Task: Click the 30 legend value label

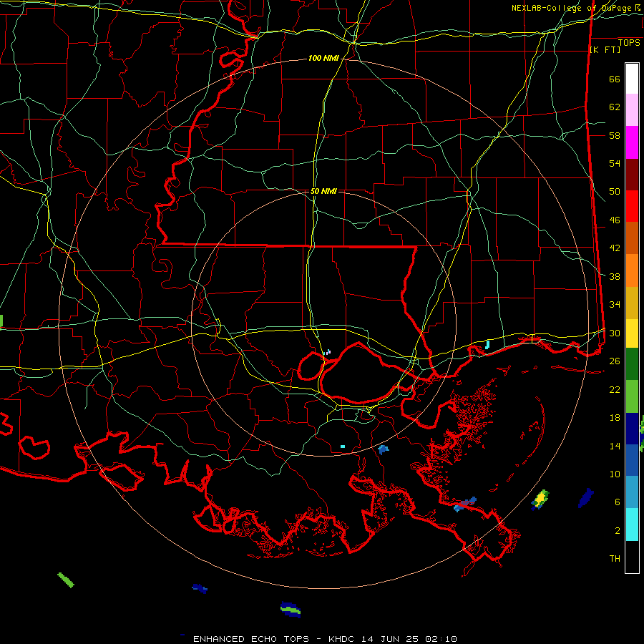Action: (615, 333)
